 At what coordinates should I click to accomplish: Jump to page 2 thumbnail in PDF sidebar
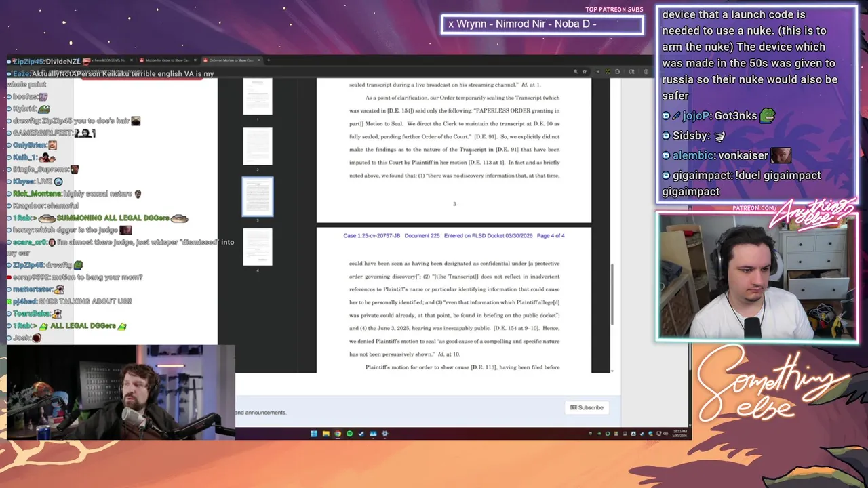258,146
